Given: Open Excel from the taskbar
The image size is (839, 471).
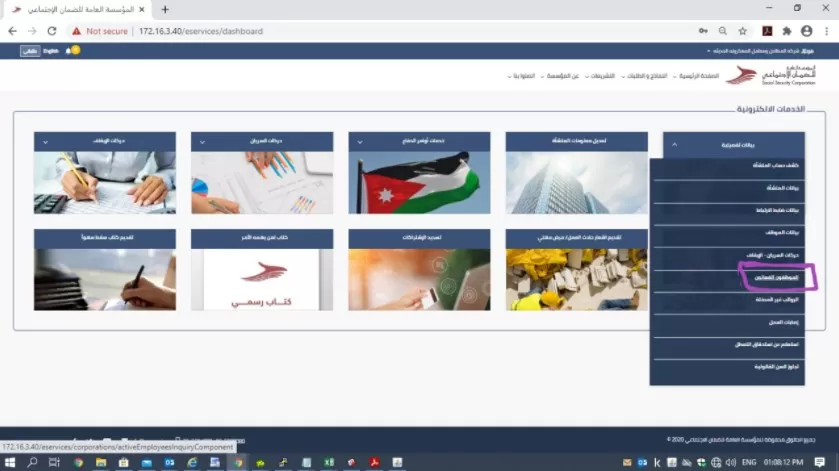Looking at the screenshot, I should [x=329, y=462].
